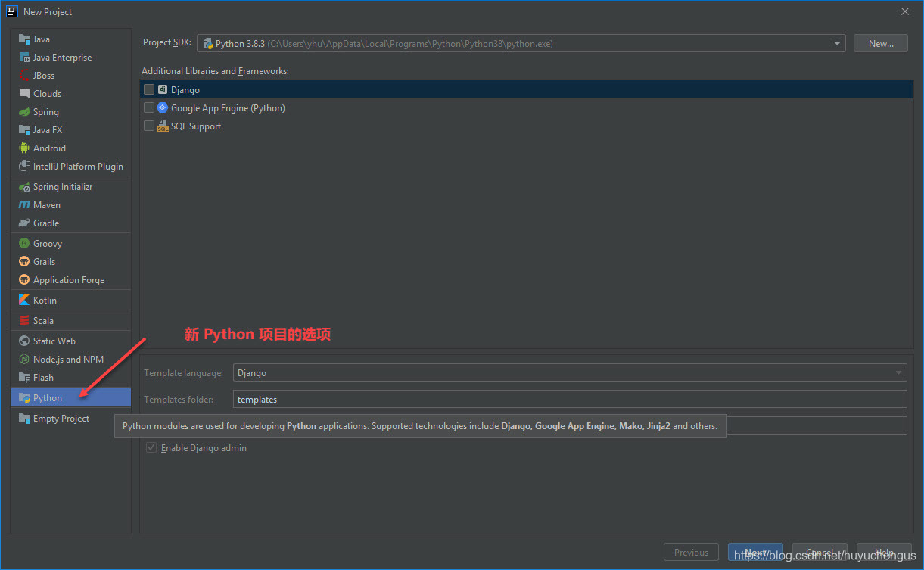Choose Groovy project type label

(x=48, y=244)
